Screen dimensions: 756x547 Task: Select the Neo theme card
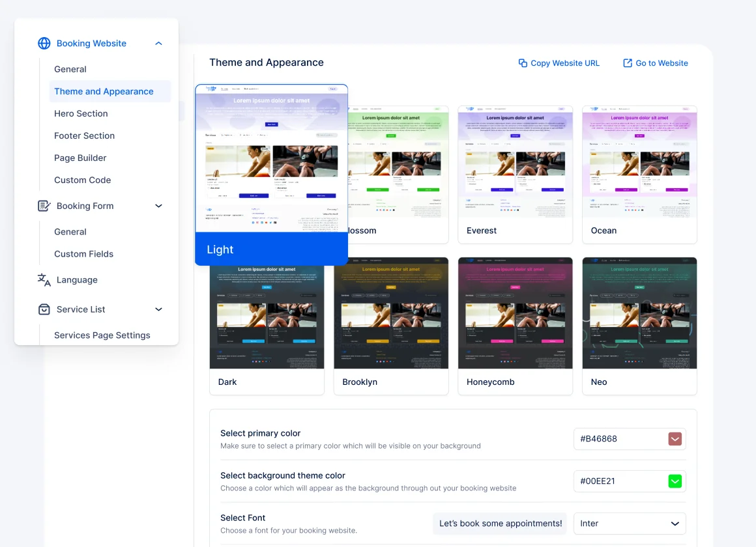(x=639, y=326)
